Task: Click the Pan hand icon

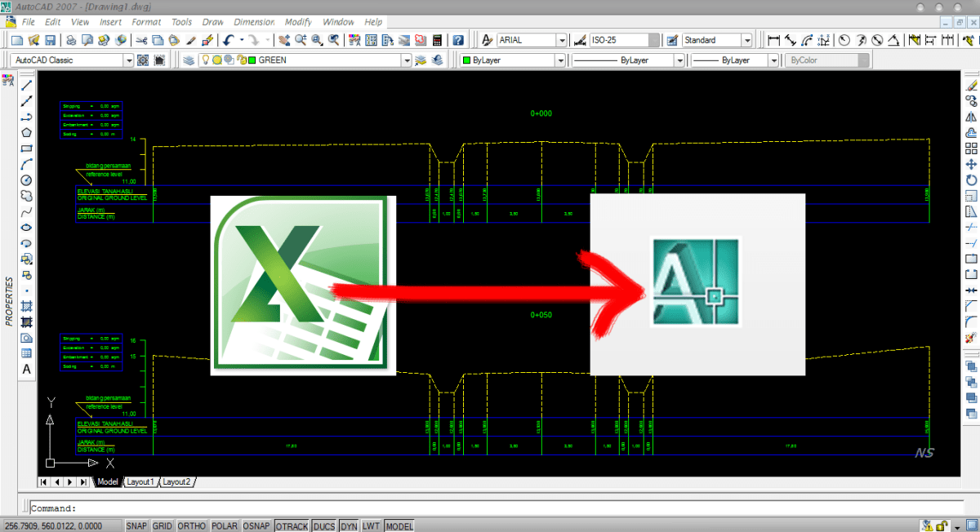Action: coord(284,40)
